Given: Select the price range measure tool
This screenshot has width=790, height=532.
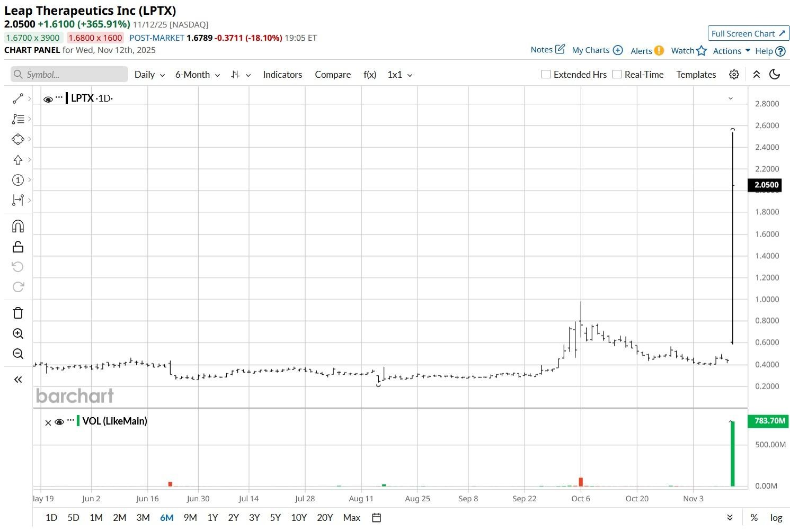Looking at the screenshot, I should click(x=18, y=200).
